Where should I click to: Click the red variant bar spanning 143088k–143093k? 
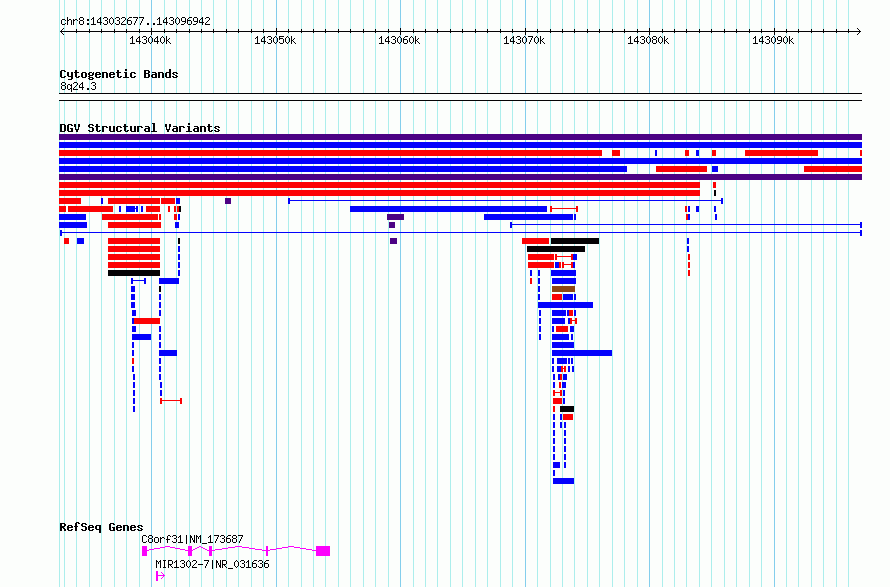click(x=781, y=153)
